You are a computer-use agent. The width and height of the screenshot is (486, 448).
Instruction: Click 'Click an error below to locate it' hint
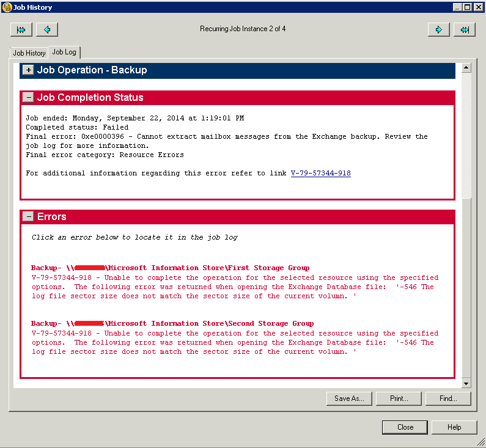point(134,237)
